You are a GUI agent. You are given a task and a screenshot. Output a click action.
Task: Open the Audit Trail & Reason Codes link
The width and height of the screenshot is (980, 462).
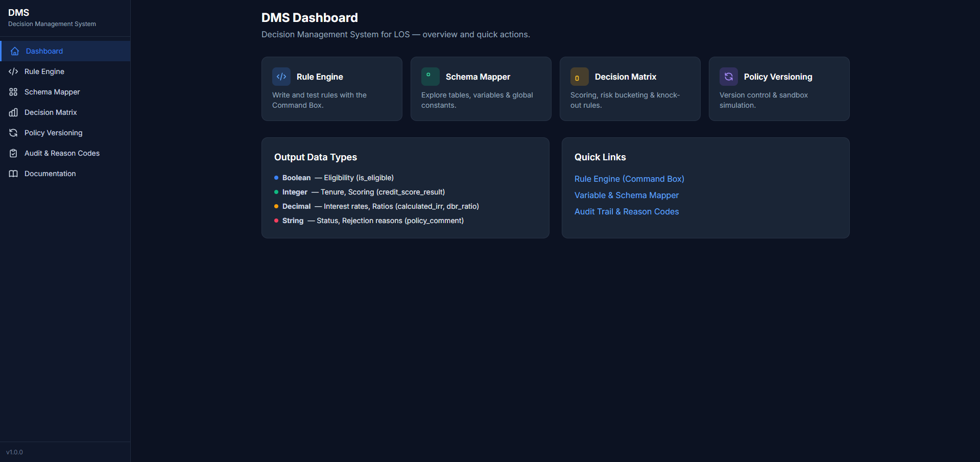coord(626,211)
